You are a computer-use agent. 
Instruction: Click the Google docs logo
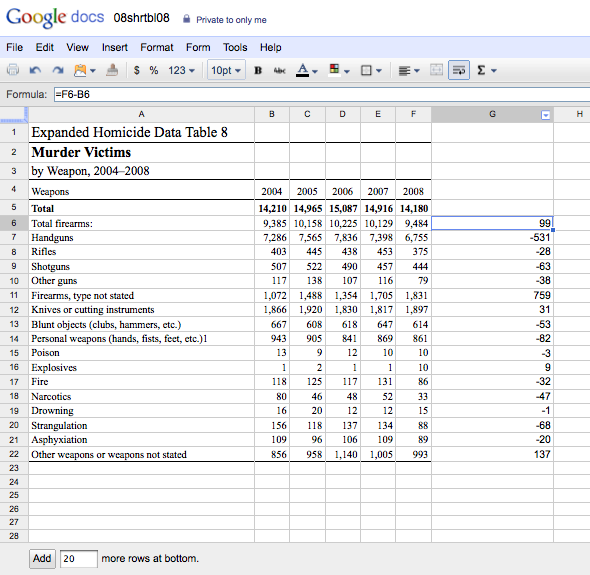pos(55,18)
